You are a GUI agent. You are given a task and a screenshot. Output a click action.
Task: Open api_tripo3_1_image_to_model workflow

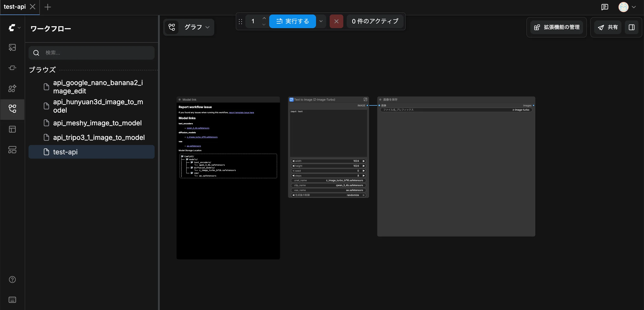(x=92, y=137)
